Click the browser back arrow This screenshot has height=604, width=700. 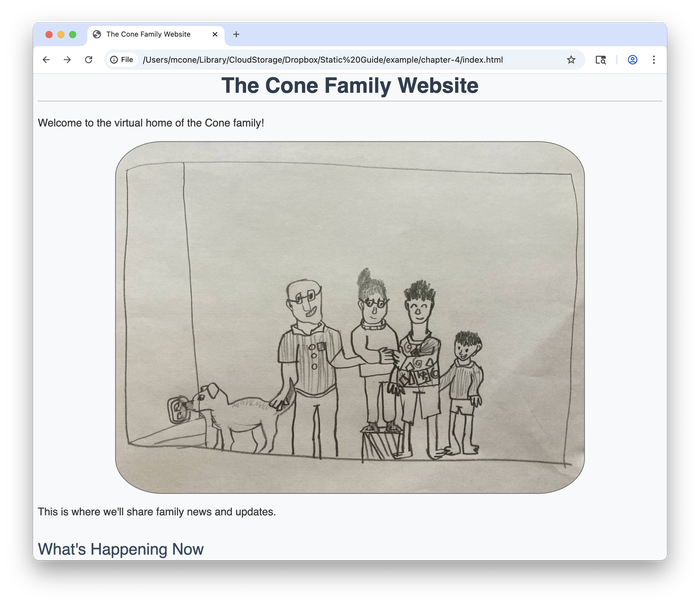[x=46, y=60]
